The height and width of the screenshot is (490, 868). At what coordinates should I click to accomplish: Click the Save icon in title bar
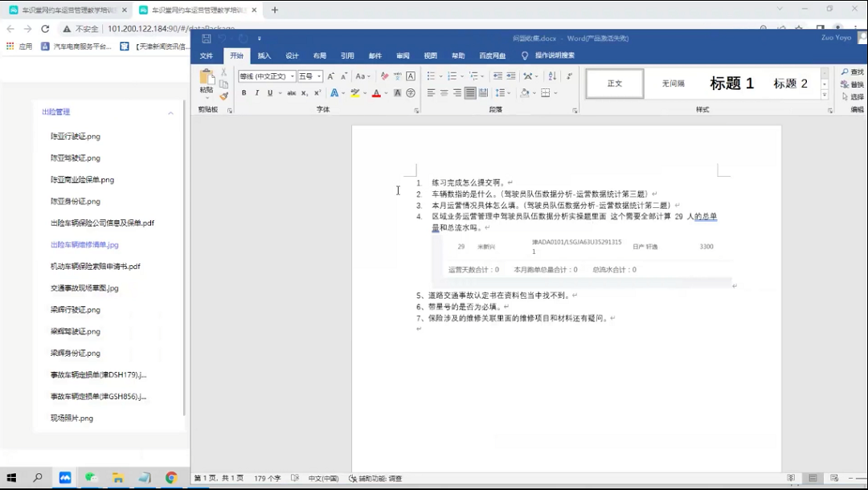click(x=207, y=39)
